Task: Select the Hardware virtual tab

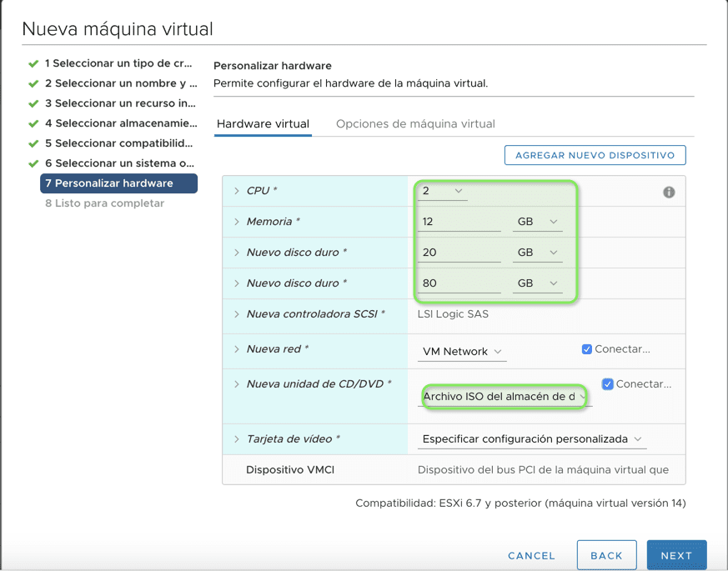Action: 263,124
